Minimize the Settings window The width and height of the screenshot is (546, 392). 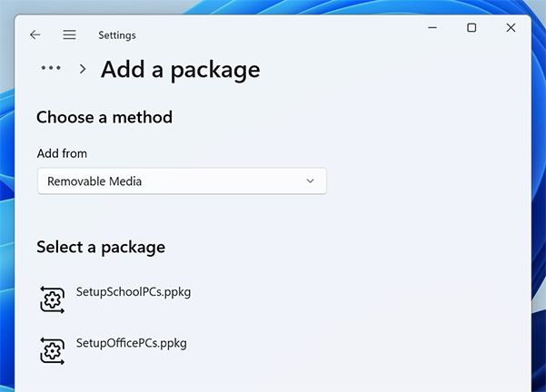[432, 28]
